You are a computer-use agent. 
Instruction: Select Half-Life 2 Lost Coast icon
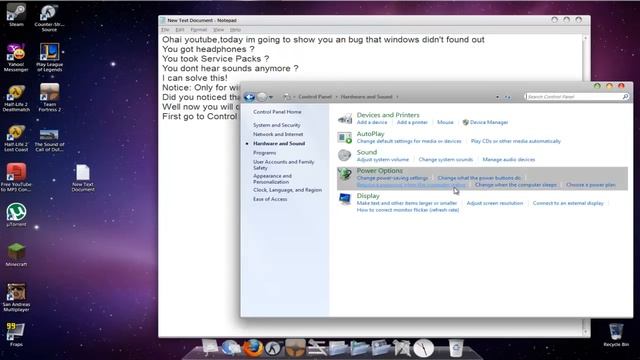16,138
